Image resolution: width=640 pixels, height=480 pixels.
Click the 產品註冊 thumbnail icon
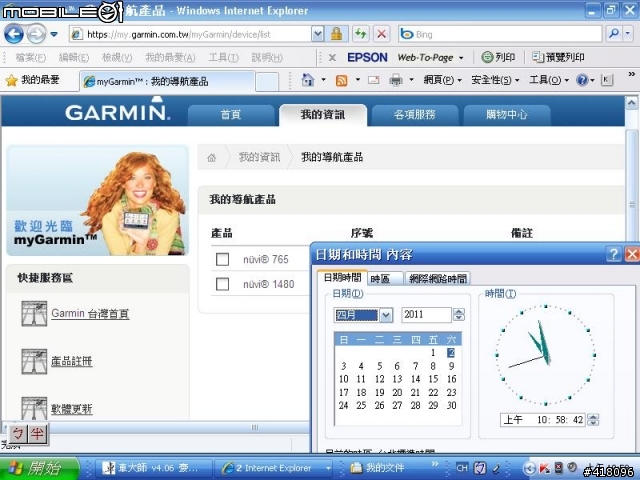[x=34, y=361]
